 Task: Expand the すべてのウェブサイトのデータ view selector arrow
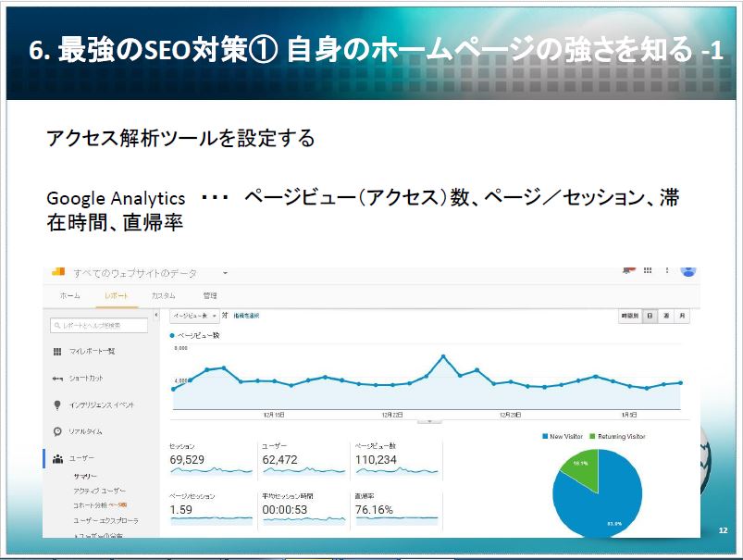(225, 274)
